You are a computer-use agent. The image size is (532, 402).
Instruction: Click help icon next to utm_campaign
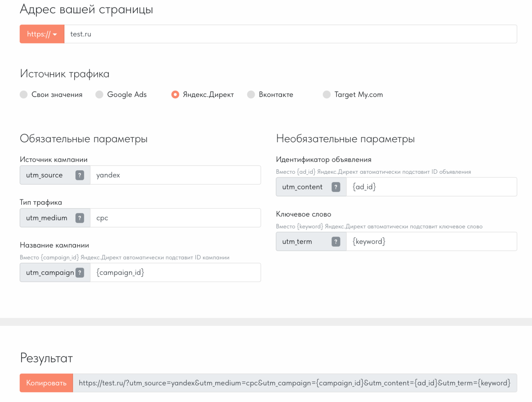click(x=80, y=273)
